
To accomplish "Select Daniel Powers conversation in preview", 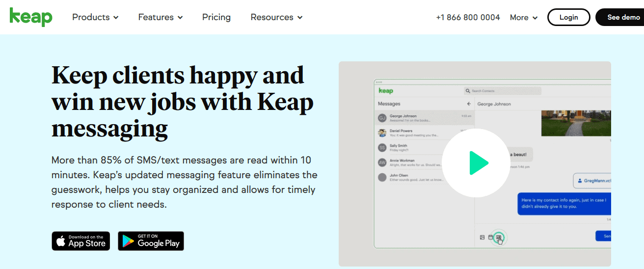I will tap(425, 133).
